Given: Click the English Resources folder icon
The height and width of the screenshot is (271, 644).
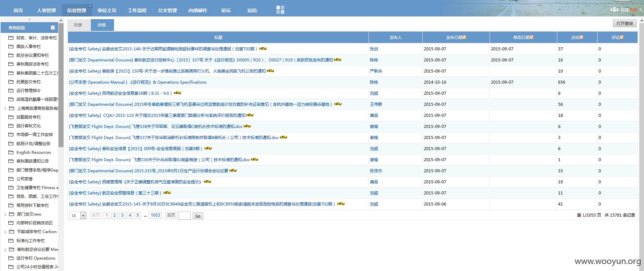Looking at the screenshot, I should pyautogui.click(x=11, y=152).
